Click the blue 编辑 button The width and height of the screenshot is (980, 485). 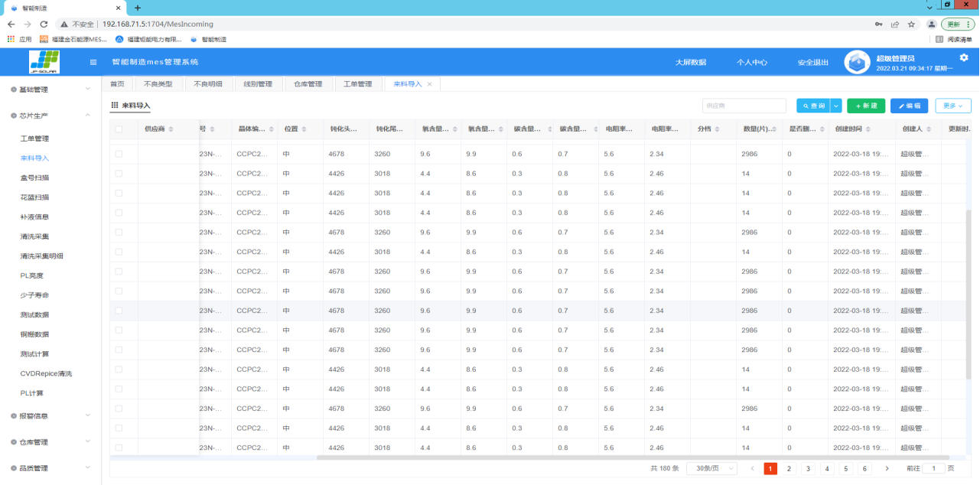click(x=909, y=106)
